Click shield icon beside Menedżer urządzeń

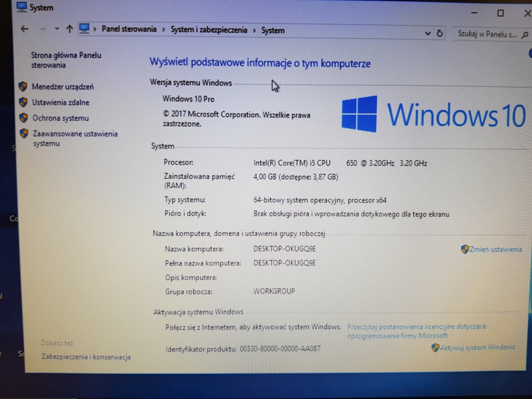(23, 87)
